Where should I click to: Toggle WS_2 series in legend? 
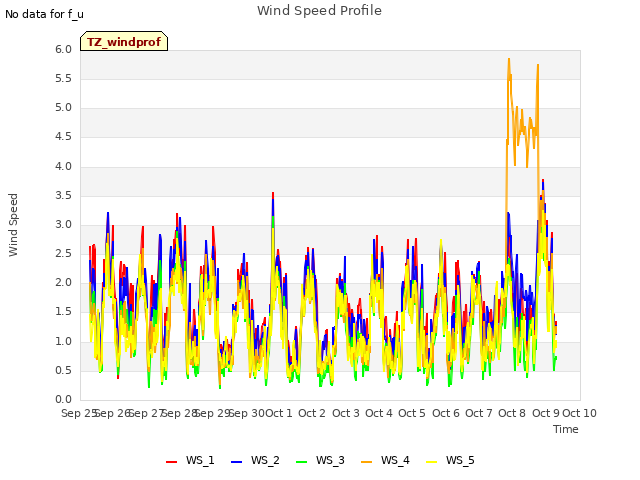pyautogui.click(x=255, y=460)
